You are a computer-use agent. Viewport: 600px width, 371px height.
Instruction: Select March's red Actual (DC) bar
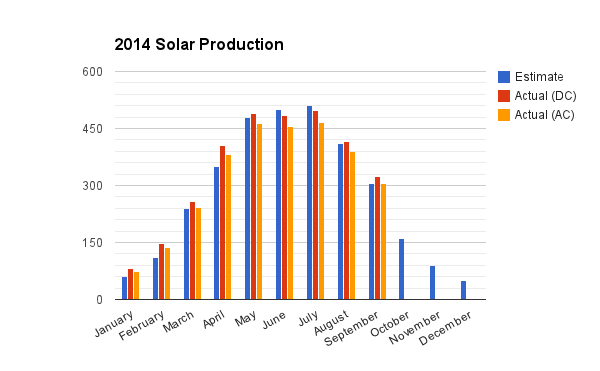192,251
